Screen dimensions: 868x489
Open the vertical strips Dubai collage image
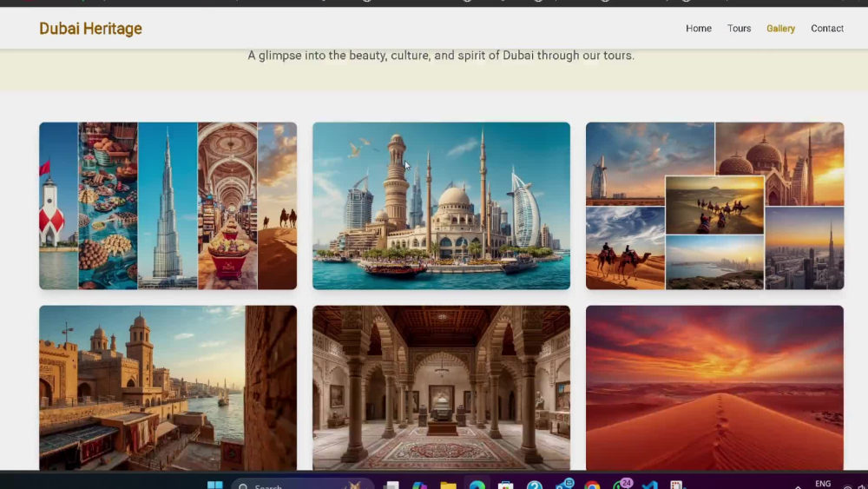pyautogui.click(x=168, y=206)
